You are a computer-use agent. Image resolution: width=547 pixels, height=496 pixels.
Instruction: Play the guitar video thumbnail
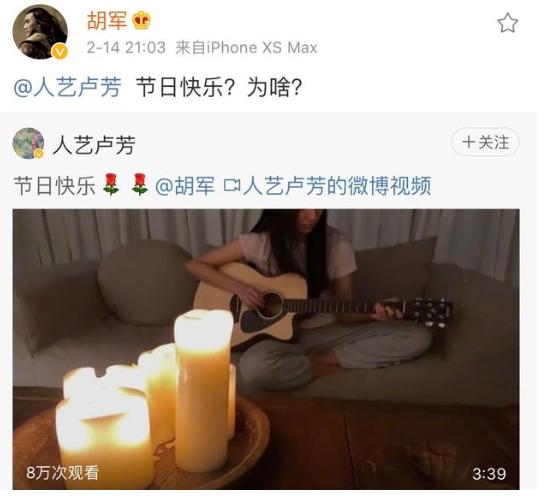click(x=266, y=349)
